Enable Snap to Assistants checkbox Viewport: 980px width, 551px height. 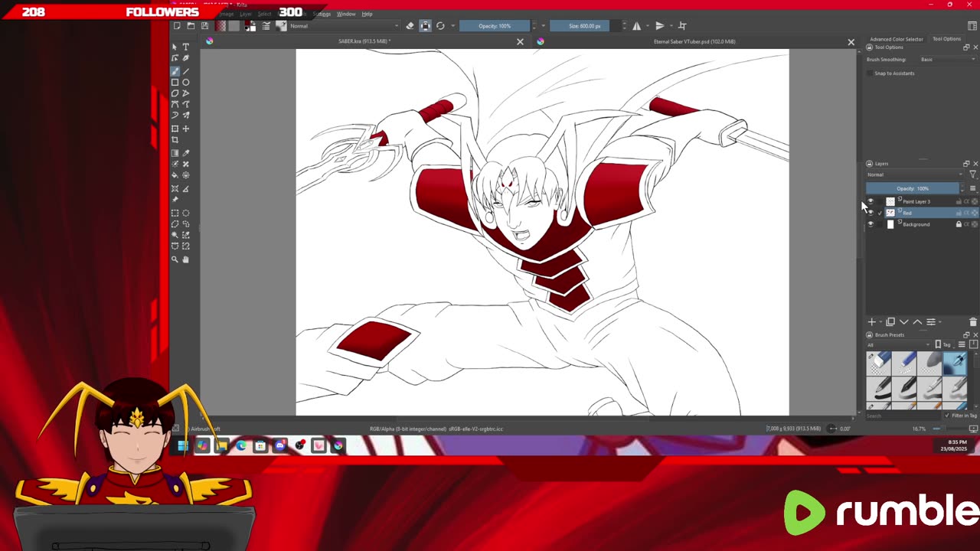click(x=870, y=73)
